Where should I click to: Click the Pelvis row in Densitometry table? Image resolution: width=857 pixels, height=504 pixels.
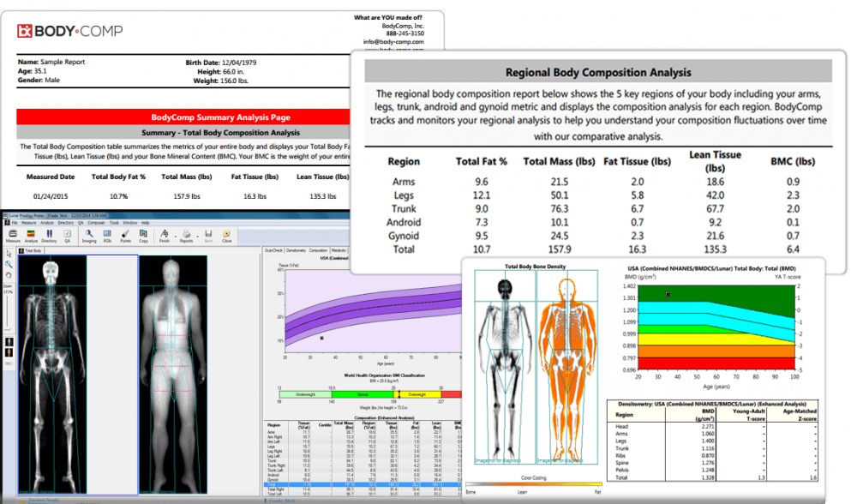coord(713,470)
